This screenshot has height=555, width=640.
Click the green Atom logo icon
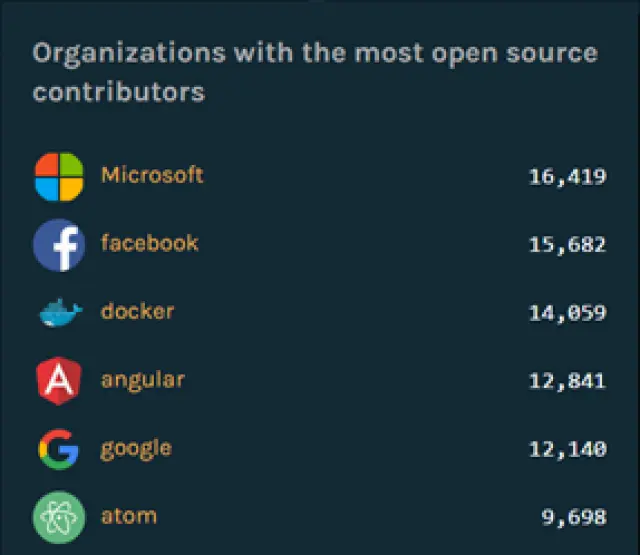pyautogui.click(x=59, y=518)
